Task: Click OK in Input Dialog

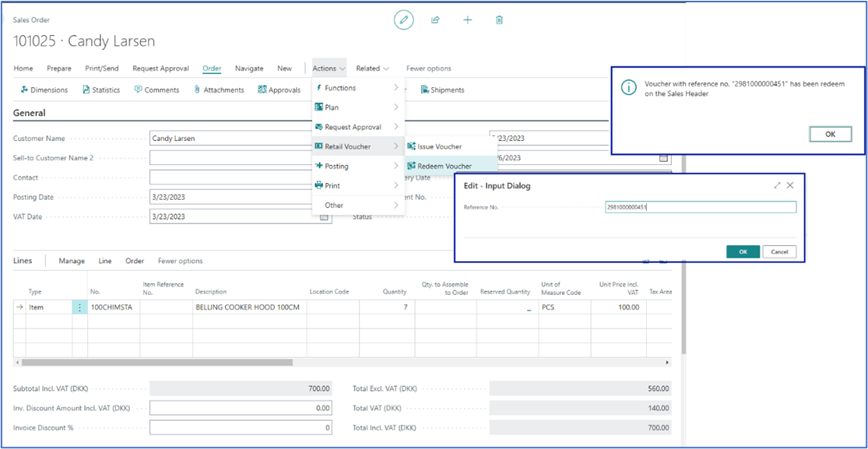Action: pyautogui.click(x=743, y=251)
